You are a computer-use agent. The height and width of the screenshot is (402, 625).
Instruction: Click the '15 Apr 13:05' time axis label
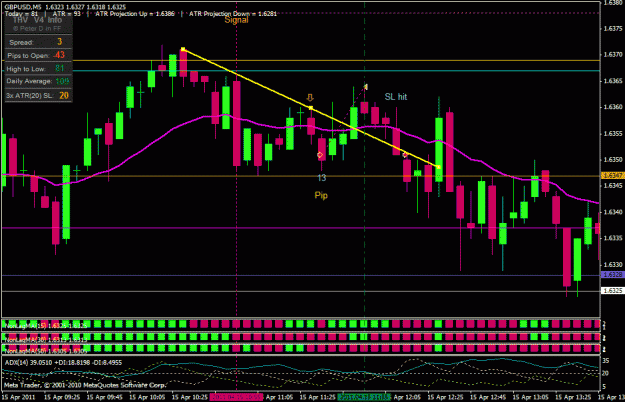pos(531,397)
